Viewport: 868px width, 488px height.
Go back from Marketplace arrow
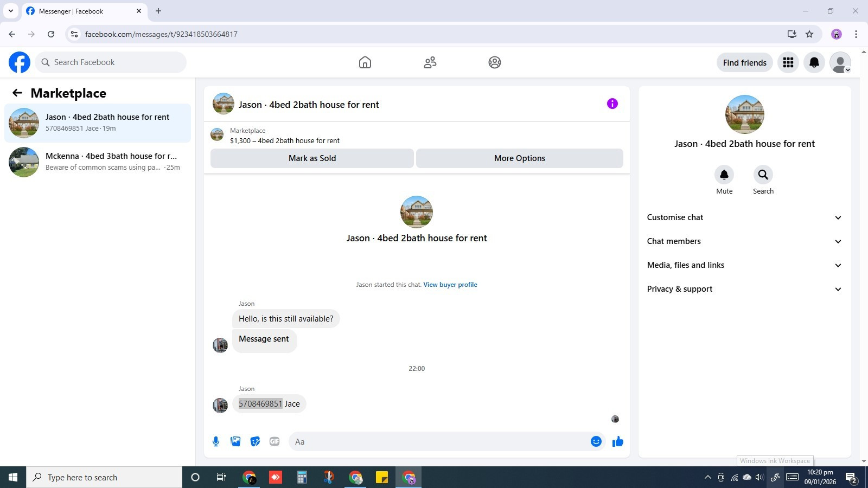point(17,93)
